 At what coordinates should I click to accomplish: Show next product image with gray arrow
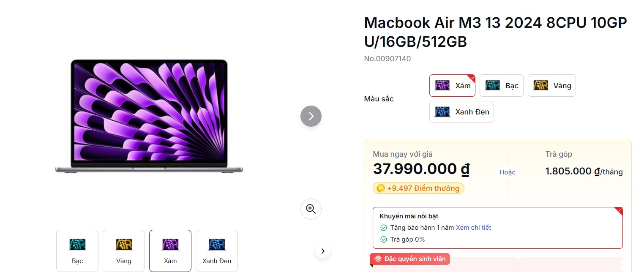point(311,116)
